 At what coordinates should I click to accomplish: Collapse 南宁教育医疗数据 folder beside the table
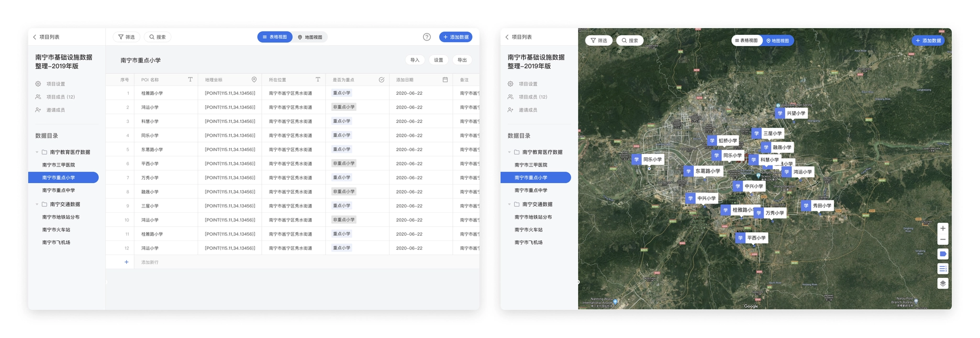(x=37, y=152)
